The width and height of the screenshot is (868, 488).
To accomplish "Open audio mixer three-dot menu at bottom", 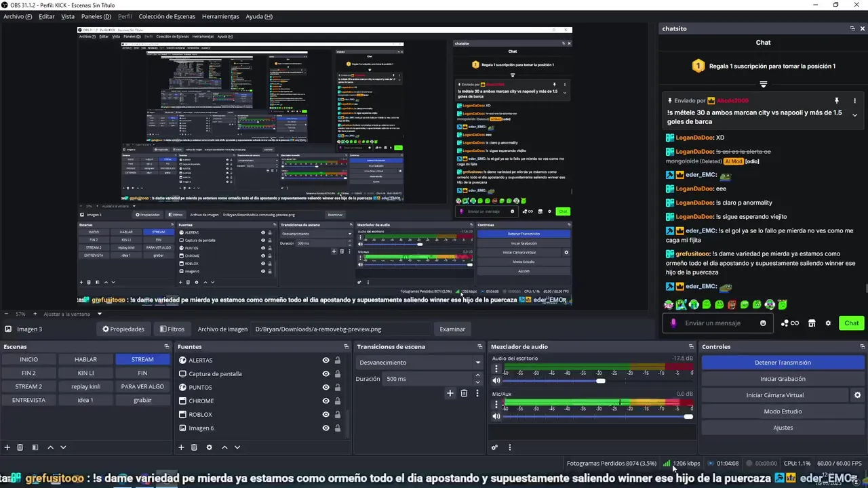I will [x=510, y=447].
